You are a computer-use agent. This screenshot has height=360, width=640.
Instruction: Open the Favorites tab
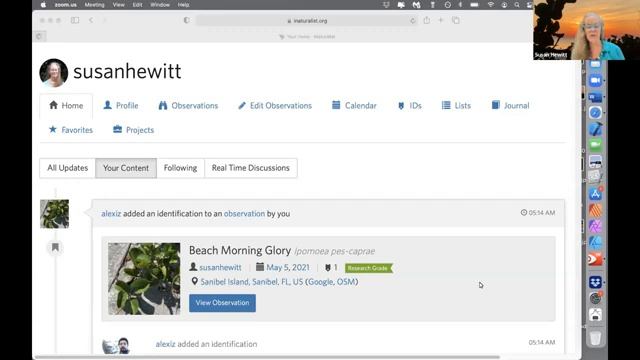click(71, 130)
